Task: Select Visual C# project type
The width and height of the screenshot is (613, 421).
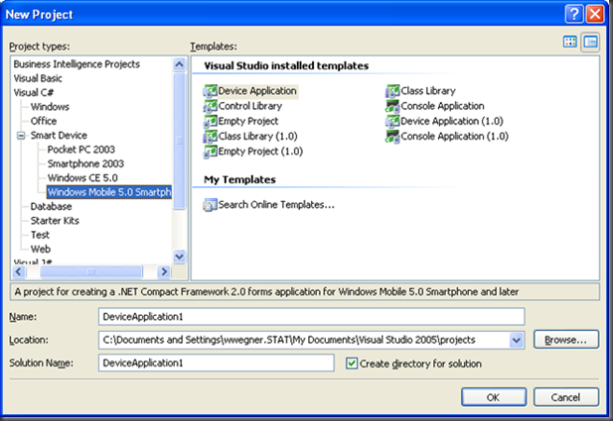Action: coord(34,93)
